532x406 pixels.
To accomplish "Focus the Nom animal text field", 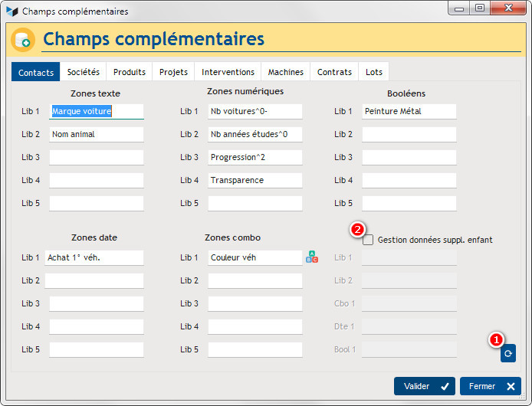I will pos(97,134).
